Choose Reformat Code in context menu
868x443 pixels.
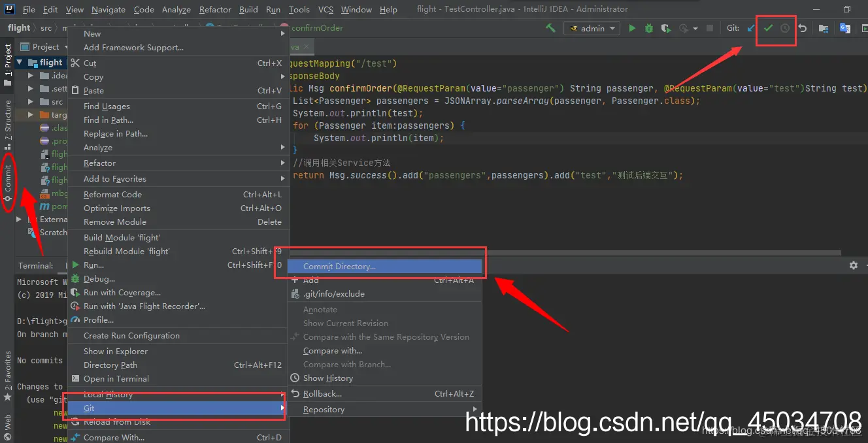178,194
